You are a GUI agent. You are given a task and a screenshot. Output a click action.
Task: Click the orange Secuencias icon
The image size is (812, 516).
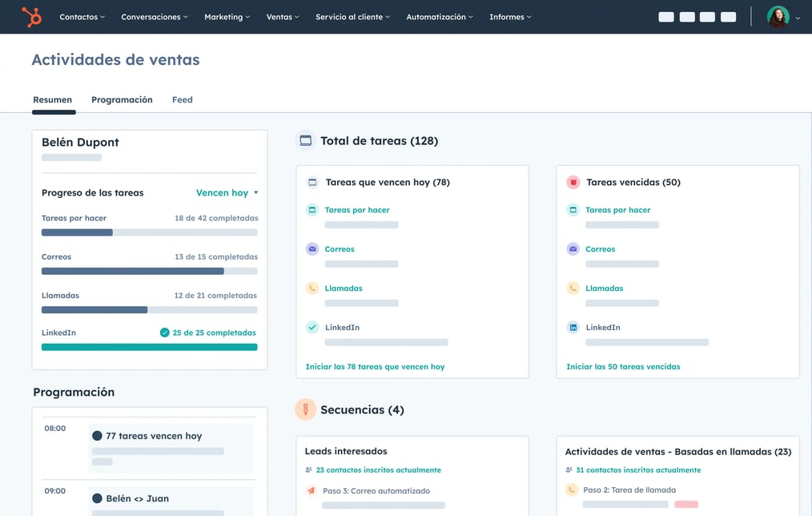pos(306,409)
